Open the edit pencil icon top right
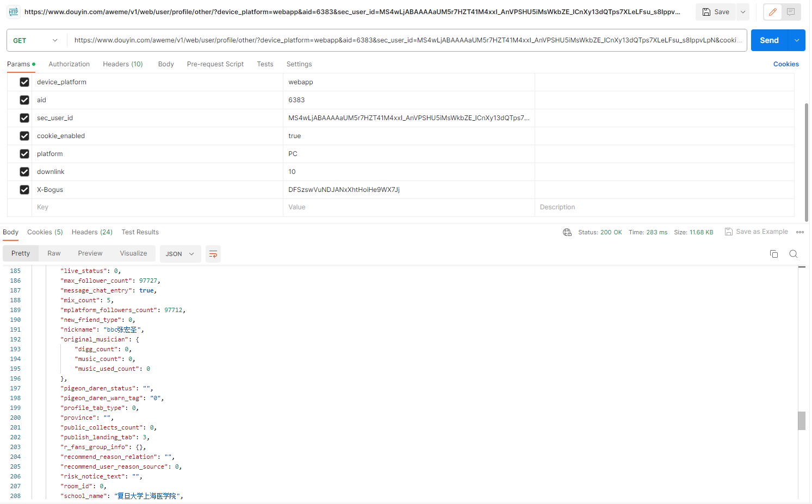The image size is (812, 504). tap(772, 11)
